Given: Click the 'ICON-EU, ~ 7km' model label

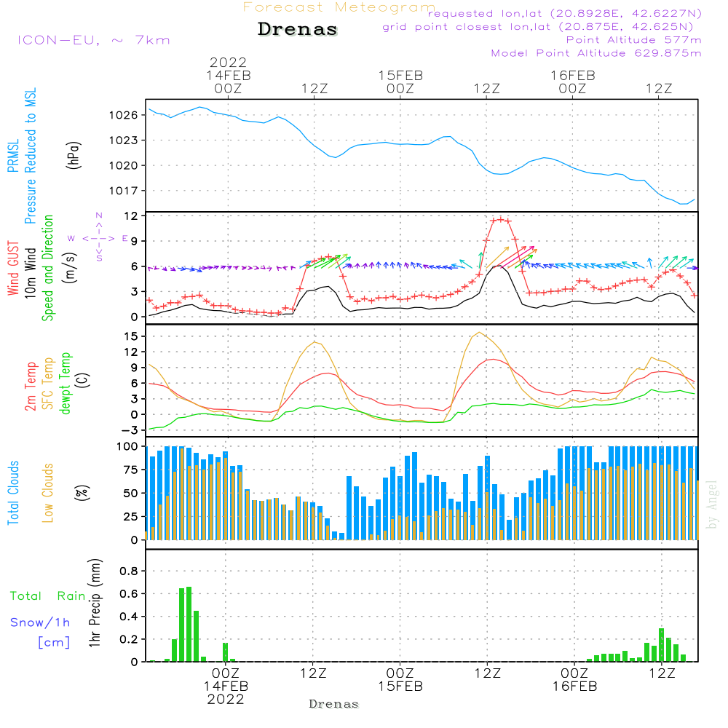Looking at the screenshot, I should [94, 40].
